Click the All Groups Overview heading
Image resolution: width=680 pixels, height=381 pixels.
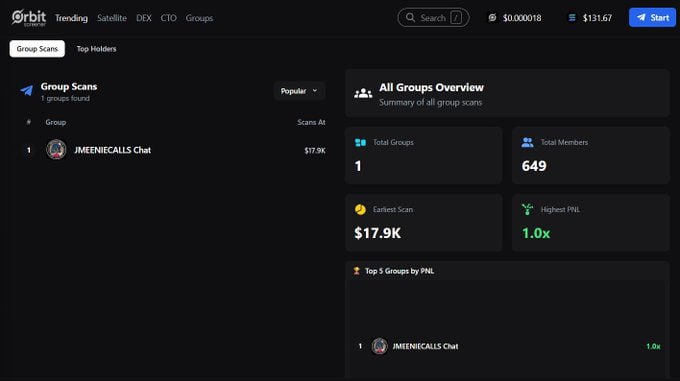coord(432,88)
